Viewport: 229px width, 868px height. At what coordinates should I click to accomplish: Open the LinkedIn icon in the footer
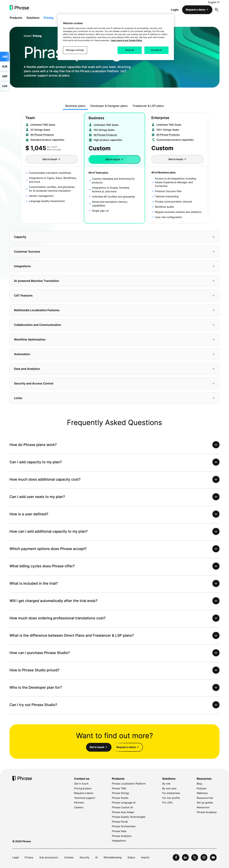coord(185,857)
